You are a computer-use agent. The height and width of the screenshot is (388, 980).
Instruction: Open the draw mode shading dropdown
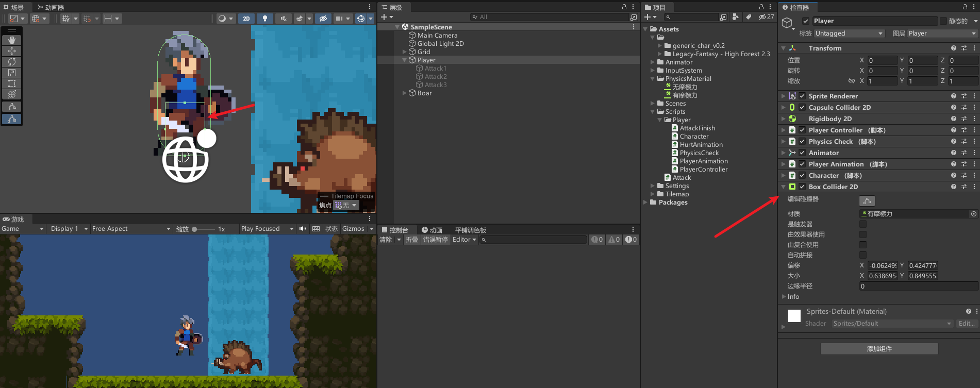[x=225, y=19]
